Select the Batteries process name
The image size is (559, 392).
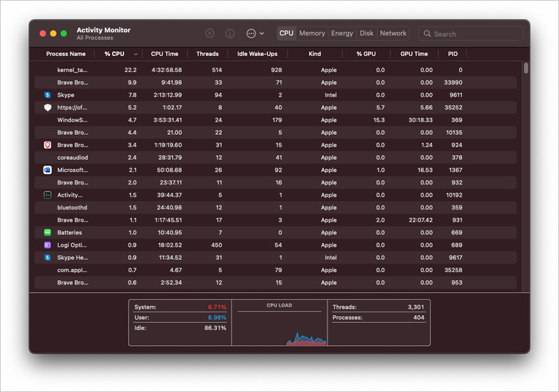tap(69, 233)
